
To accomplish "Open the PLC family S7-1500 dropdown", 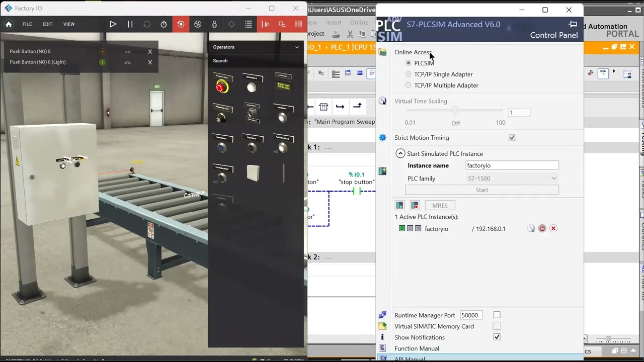I will [x=512, y=178].
